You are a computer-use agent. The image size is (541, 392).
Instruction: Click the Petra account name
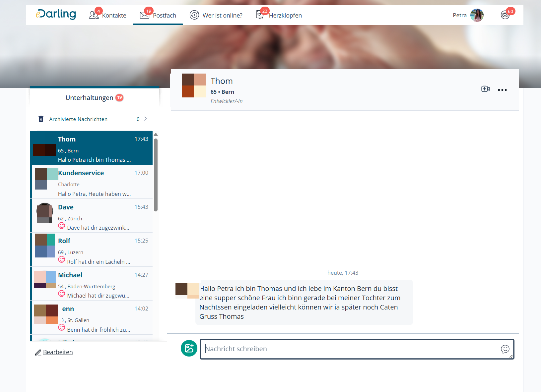tap(460, 15)
